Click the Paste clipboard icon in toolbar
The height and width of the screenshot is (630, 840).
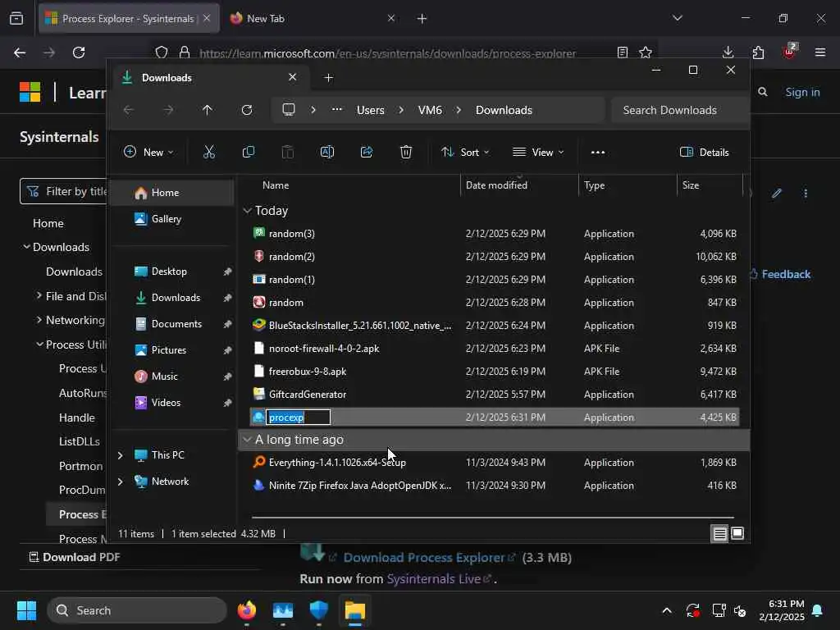[288, 152]
